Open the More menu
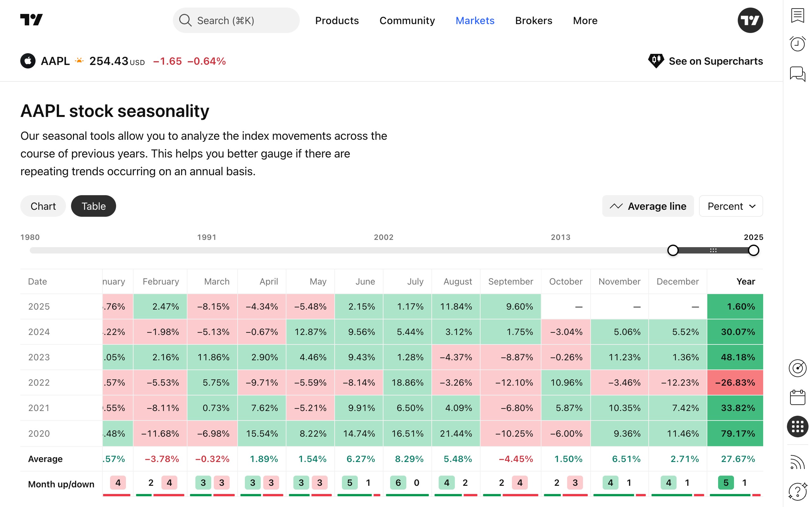The image size is (812, 507). pyautogui.click(x=585, y=21)
